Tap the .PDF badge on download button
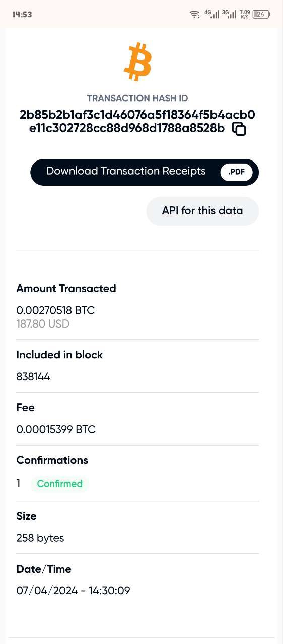Screen dimensions: 283x644 click(236, 172)
